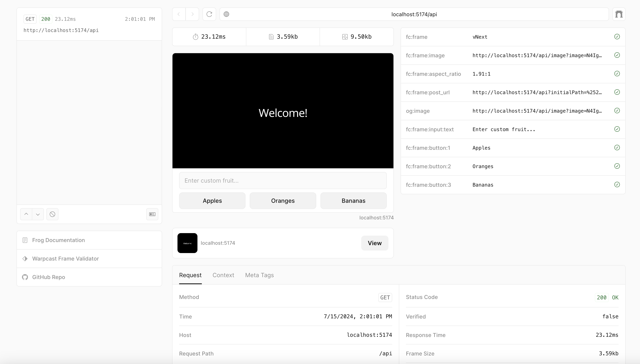640x364 pixels.
Task: Click the arch icon at top right
Action: click(x=619, y=14)
